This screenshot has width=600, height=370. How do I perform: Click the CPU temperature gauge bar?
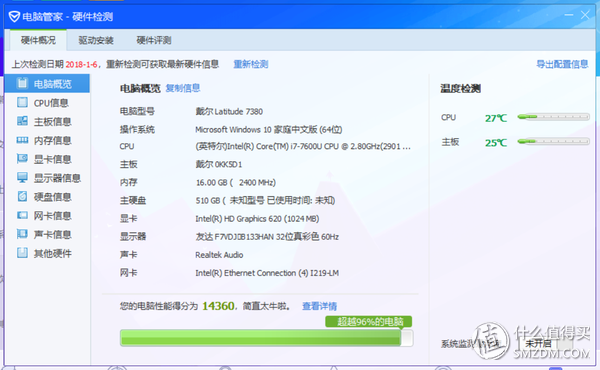coord(553,117)
